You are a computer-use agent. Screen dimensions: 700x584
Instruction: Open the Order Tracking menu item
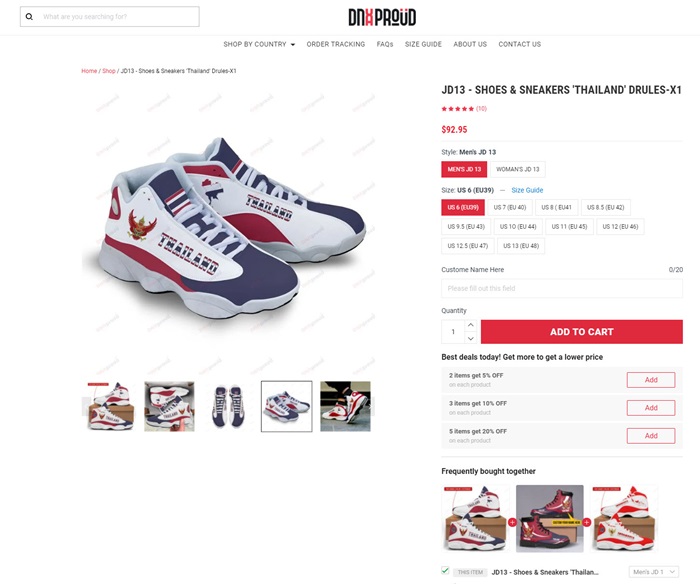pos(336,44)
